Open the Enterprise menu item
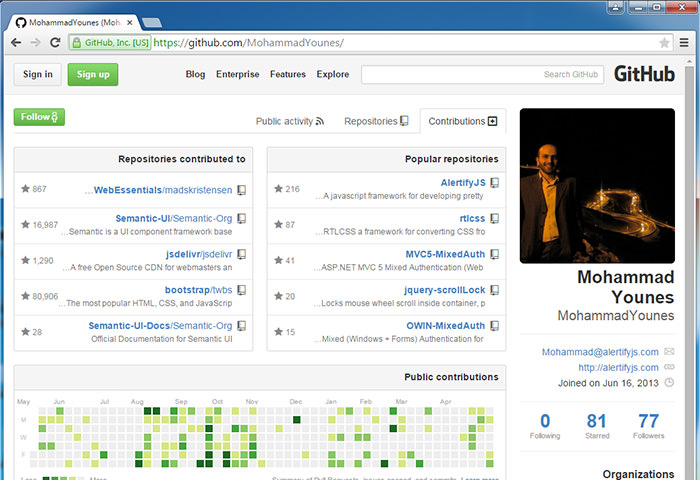Image resolution: width=700 pixels, height=480 pixels. [238, 74]
